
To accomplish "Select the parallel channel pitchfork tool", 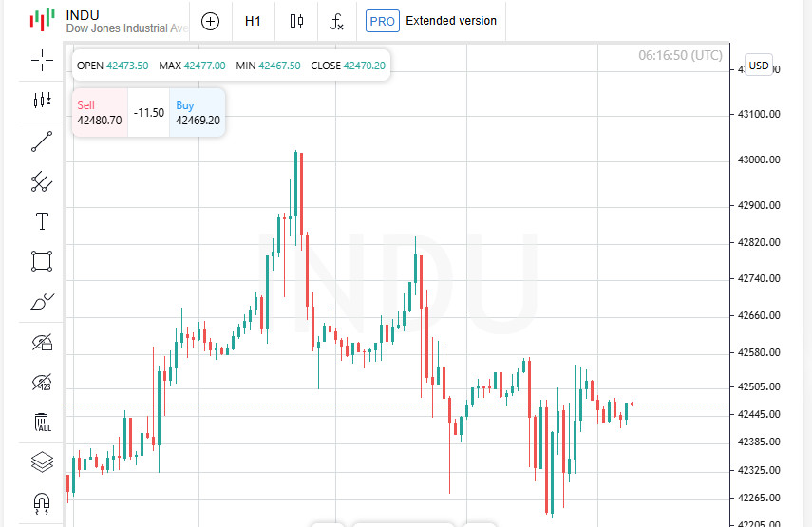I will click(42, 180).
